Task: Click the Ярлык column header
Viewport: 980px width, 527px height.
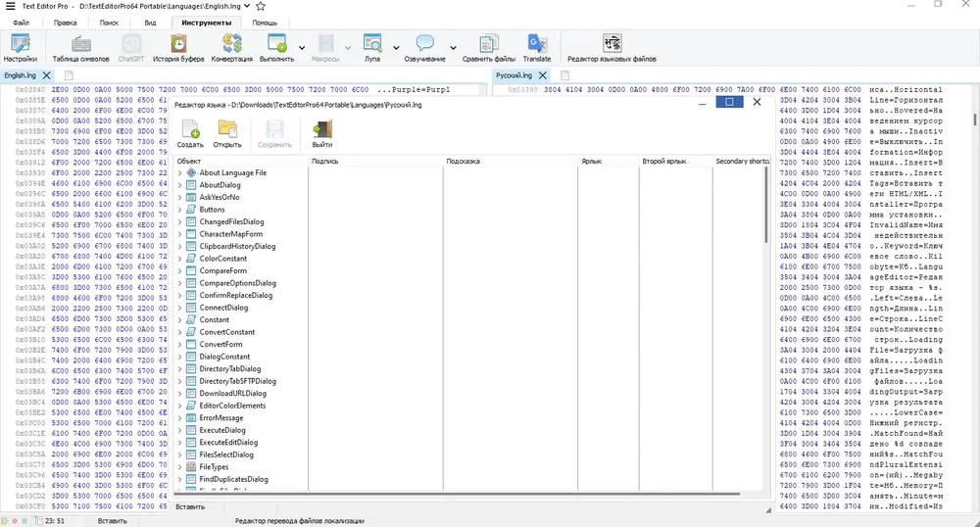Action: pyautogui.click(x=609, y=161)
